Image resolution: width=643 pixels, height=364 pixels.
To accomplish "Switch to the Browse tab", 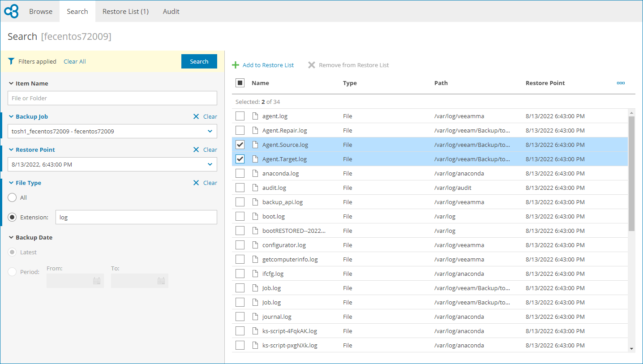I will [40, 11].
